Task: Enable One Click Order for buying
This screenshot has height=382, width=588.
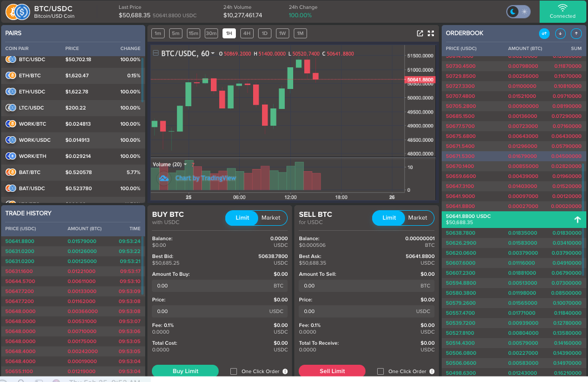Action: (x=234, y=371)
